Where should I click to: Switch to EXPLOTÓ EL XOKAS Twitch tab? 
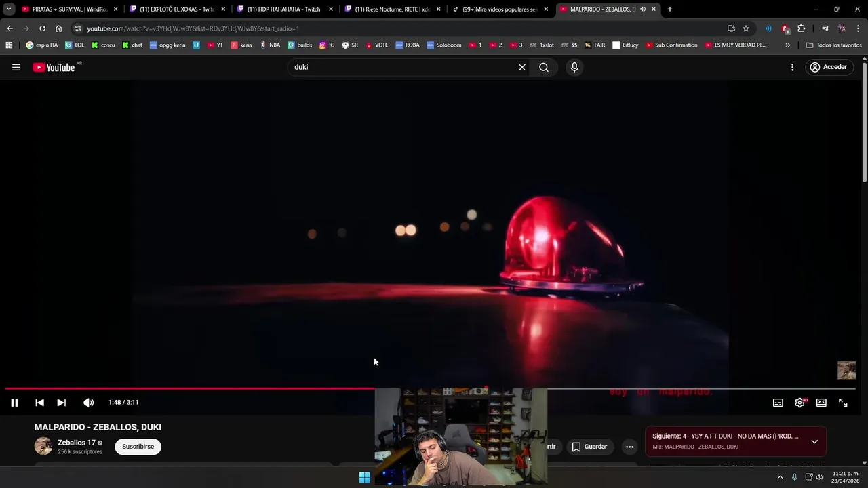pos(178,9)
